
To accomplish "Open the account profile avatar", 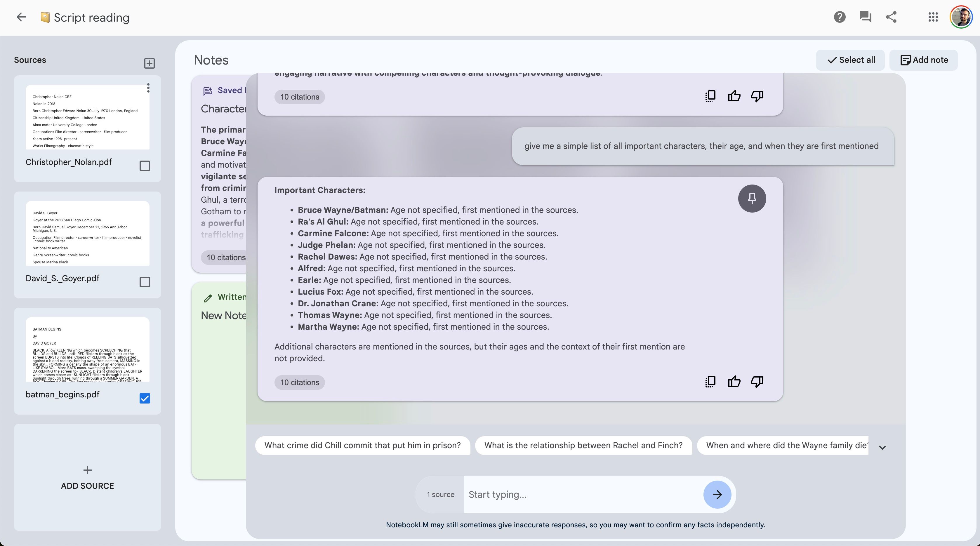I will (x=961, y=17).
